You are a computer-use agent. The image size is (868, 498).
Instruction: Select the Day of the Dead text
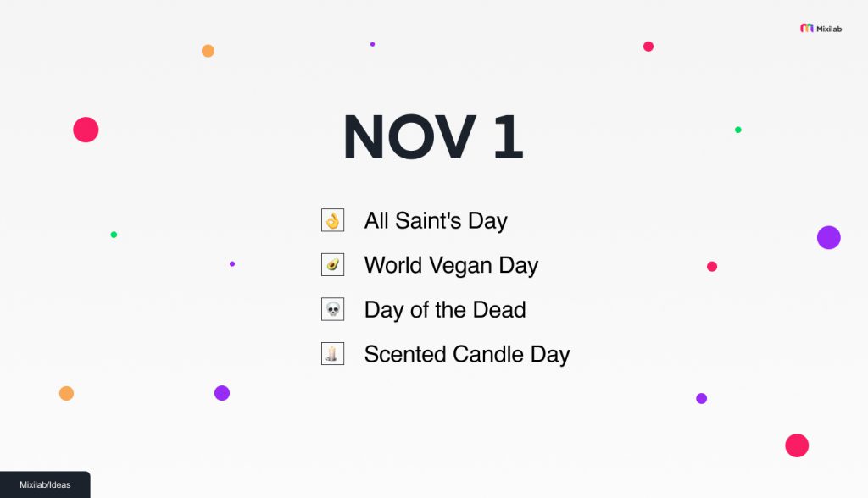tap(445, 310)
